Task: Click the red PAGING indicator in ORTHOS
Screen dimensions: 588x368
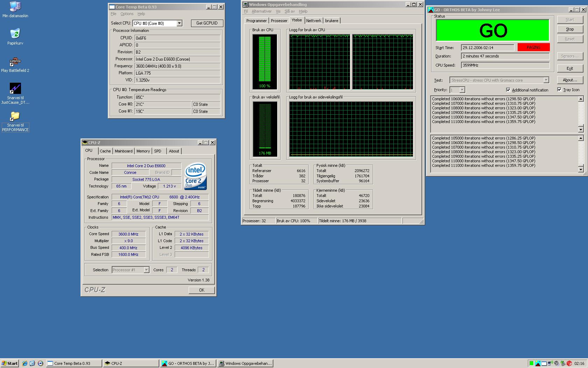Action: point(533,47)
